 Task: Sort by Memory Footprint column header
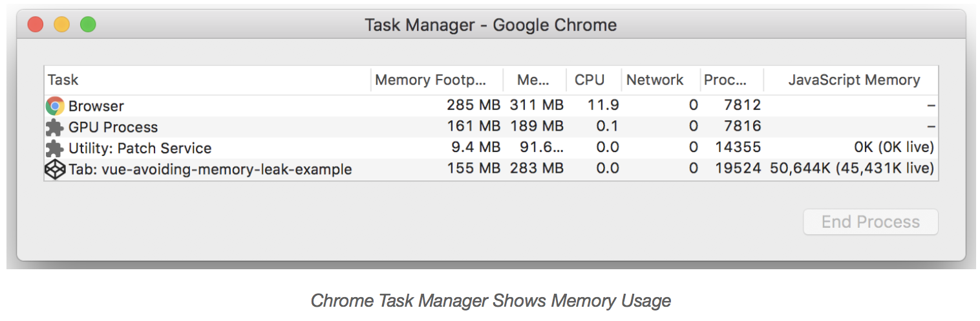click(x=430, y=80)
